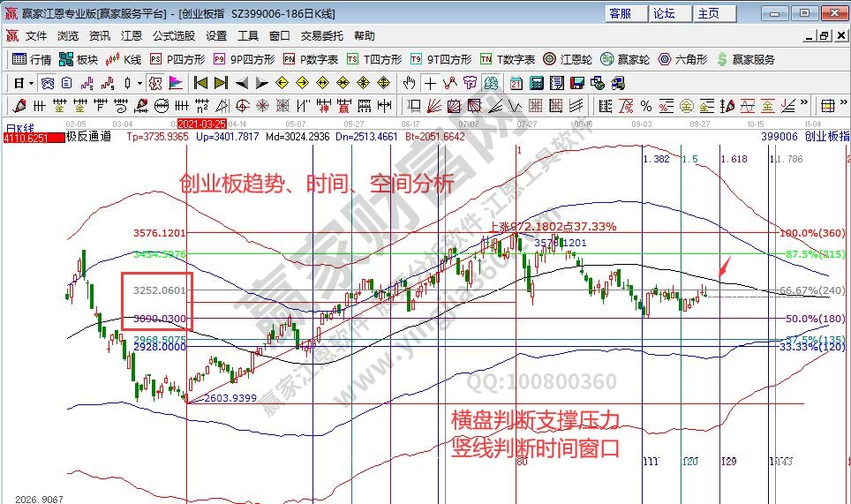The width and height of the screenshot is (851, 504).
Task: Click the 论坛 forum button
Action: tap(664, 13)
